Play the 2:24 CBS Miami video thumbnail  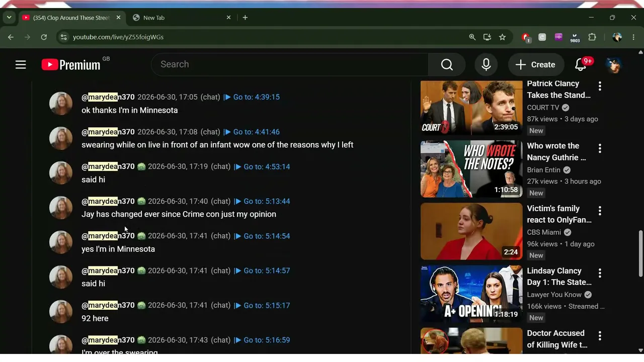(471, 231)
